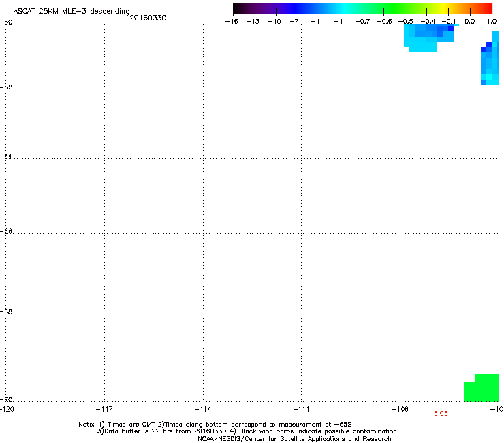Click the -108 longitude axis label
Viewport: 504px width, 443px height.
[x=400, y=409]
